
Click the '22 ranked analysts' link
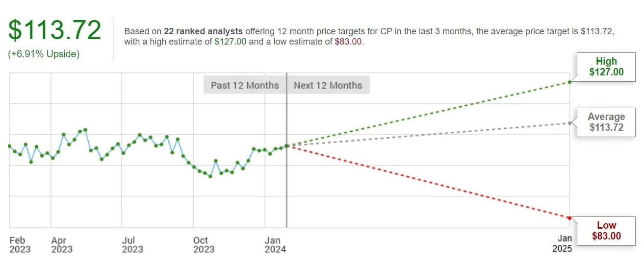tap(203, 31)
